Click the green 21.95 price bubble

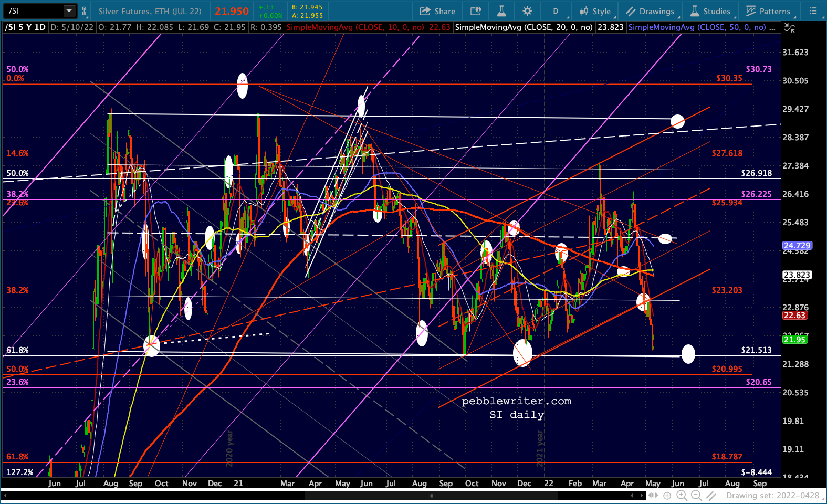point(794,340)
